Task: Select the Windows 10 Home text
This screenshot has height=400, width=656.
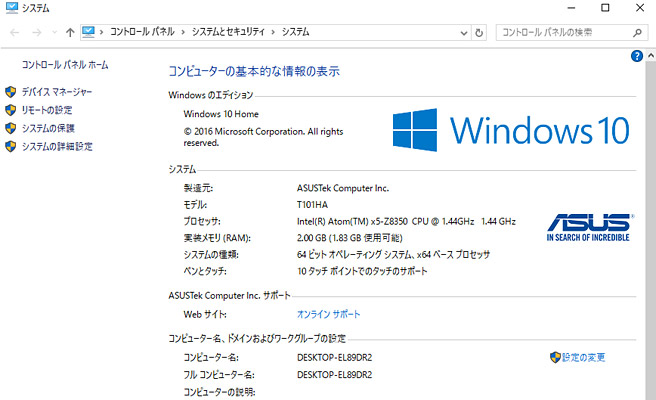Action: pos(221,114)
